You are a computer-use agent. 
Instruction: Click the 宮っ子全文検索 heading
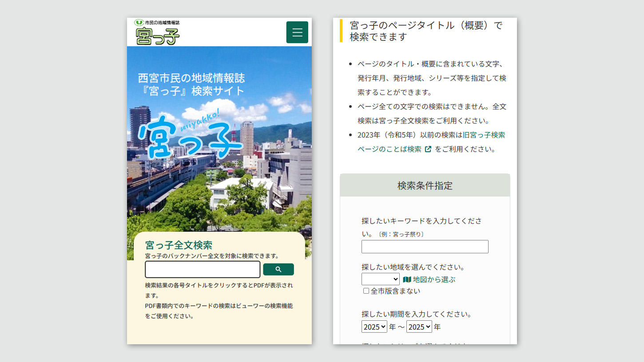click(x=179, y=245)
